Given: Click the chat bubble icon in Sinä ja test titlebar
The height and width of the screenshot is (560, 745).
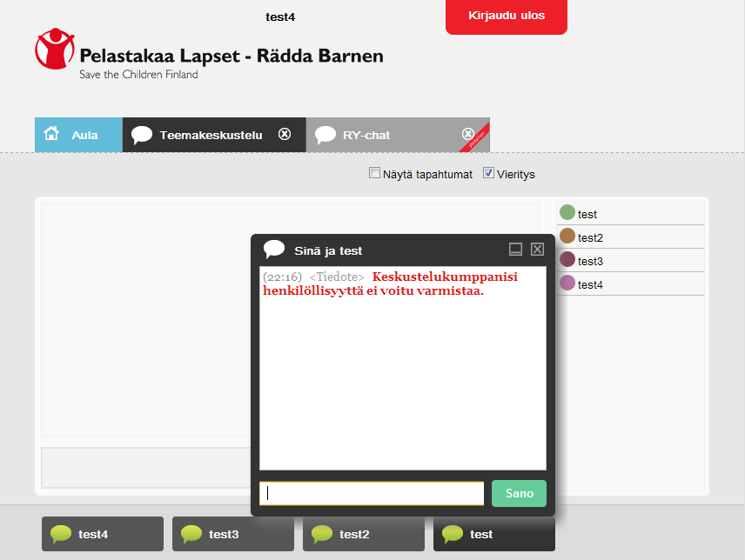Looking at the screenshot, I should (273, 249).
